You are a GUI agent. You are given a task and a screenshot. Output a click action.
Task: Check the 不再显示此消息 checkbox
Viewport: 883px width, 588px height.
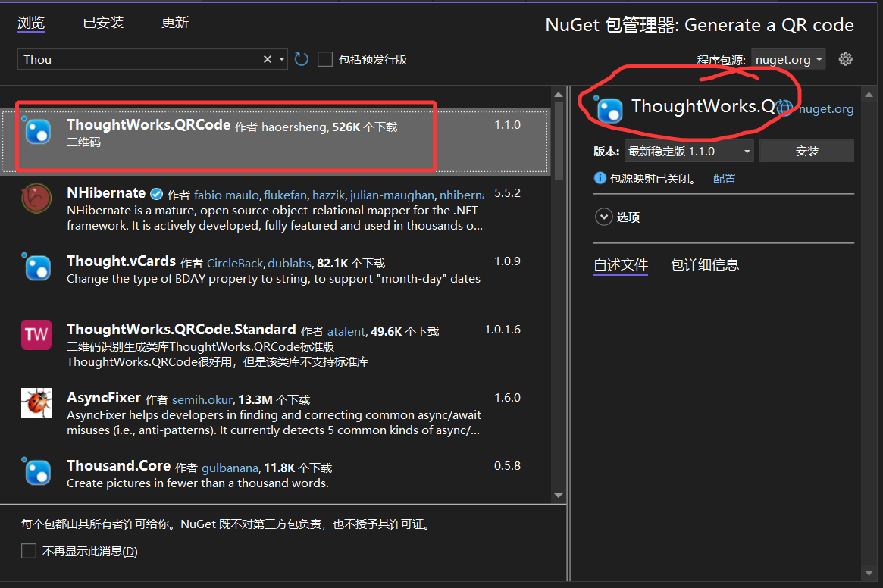(x=29, y=551)
